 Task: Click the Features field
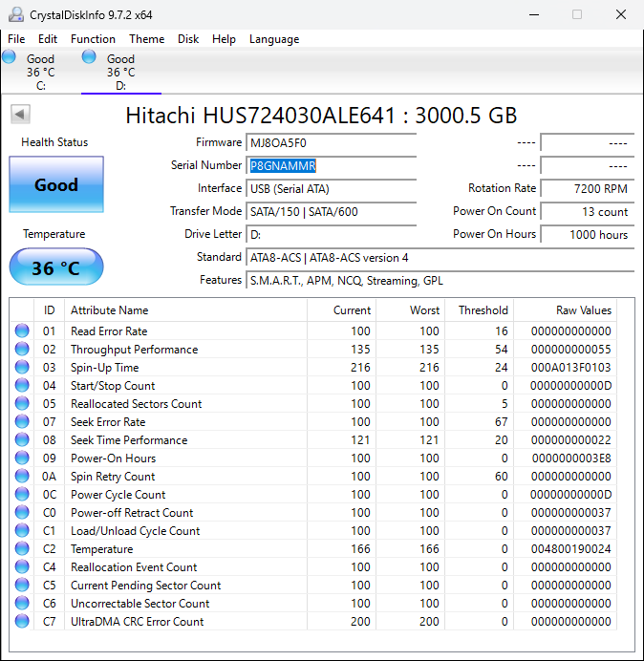(440, 280)
